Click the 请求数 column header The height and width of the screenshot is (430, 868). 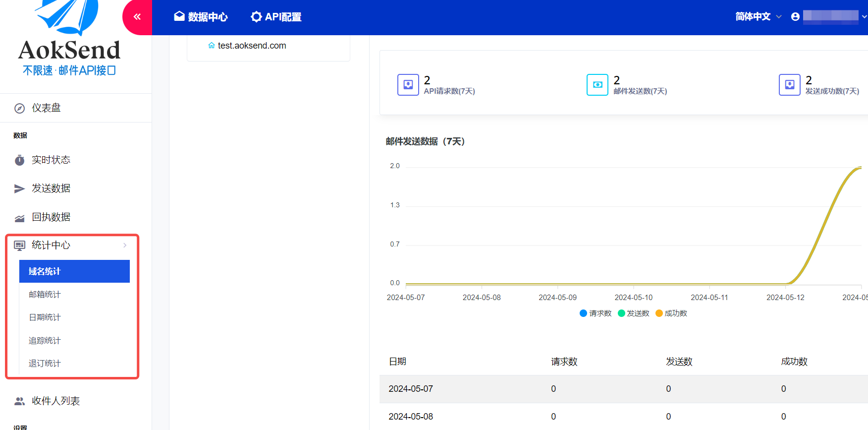pyautogui.click(x=564, y=362)
